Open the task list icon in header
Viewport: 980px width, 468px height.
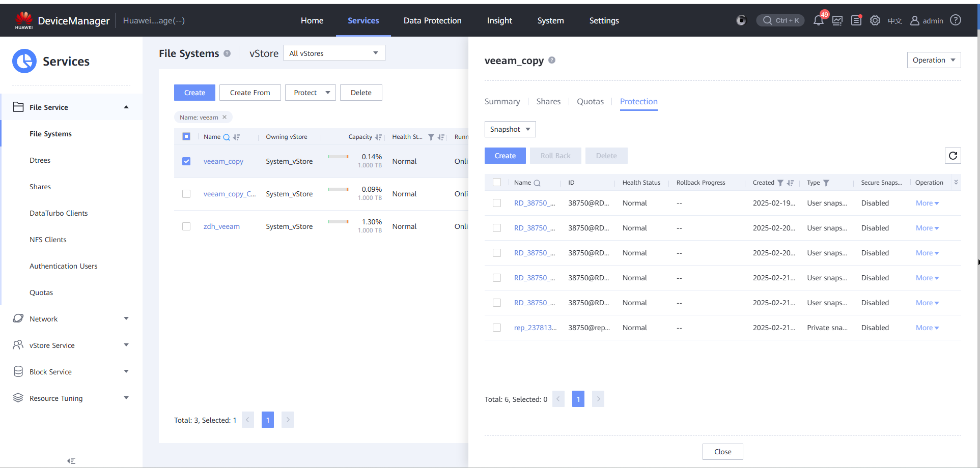click(x=856, y=21)
